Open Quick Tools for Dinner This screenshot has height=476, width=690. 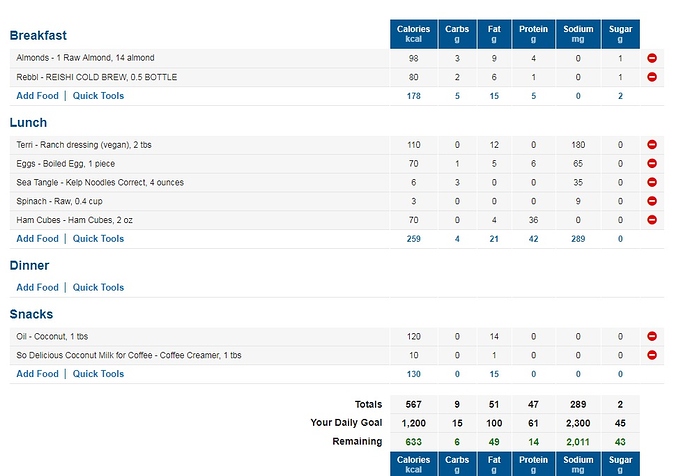click(98, 287)
